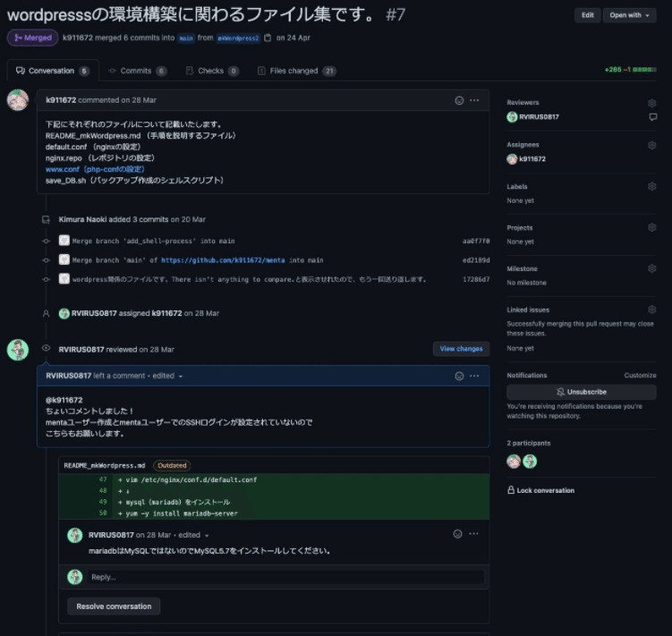Viewport: 672px width, 636px height.
Task: Open Reviewers settings gear
Action: (651, 103)
